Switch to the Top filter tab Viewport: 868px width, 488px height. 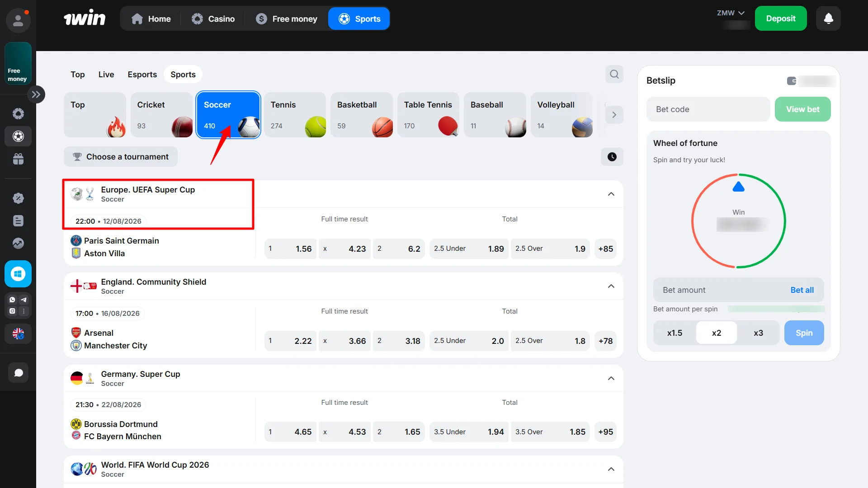pos(78,75)
